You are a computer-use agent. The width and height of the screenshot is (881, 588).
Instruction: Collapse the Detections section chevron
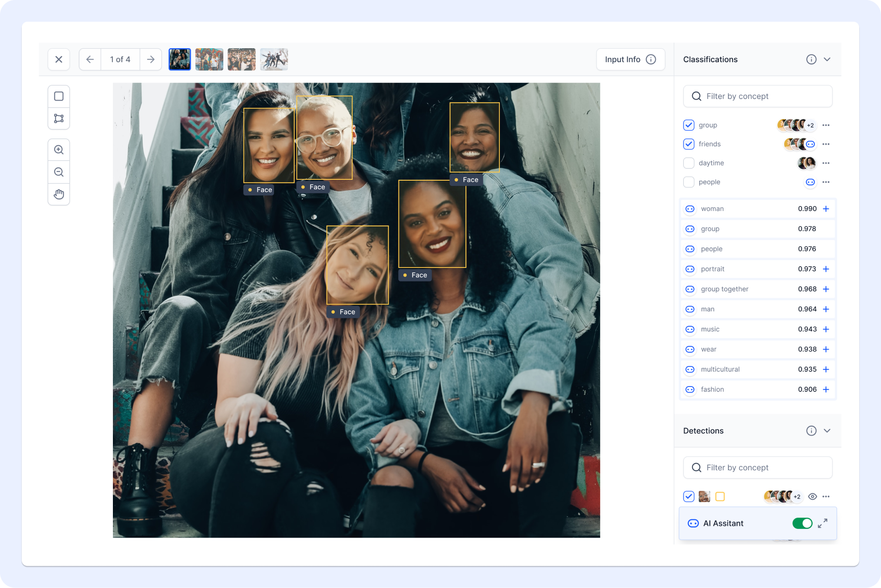tap(827, 431)
